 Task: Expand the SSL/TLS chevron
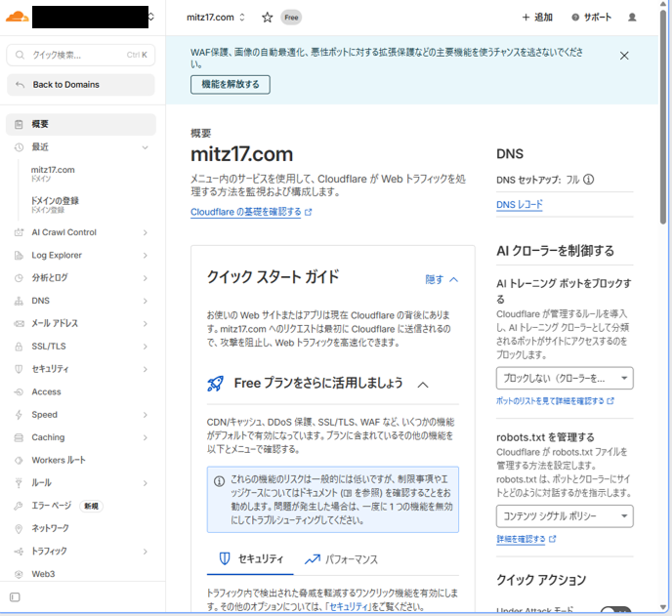click(146, 347)
